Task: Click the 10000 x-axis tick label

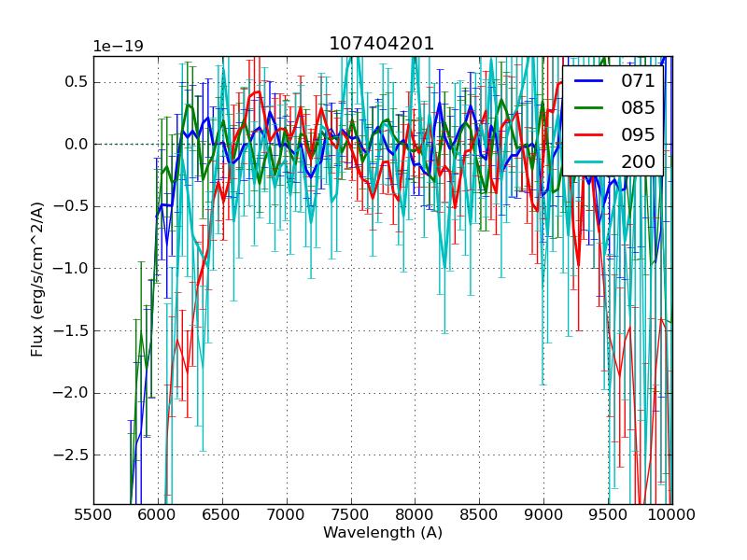Action: coord(671,514)
